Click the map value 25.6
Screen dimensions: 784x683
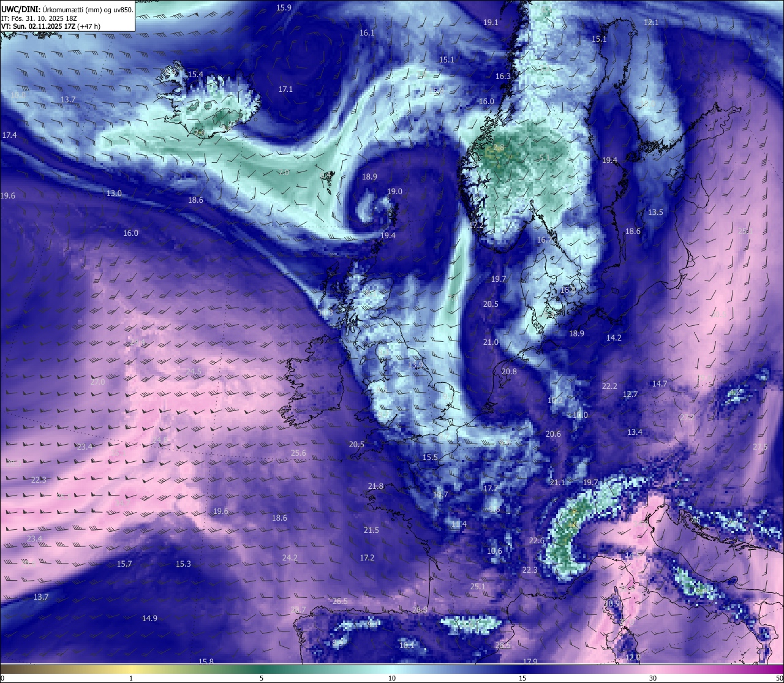tap(298, 453)
